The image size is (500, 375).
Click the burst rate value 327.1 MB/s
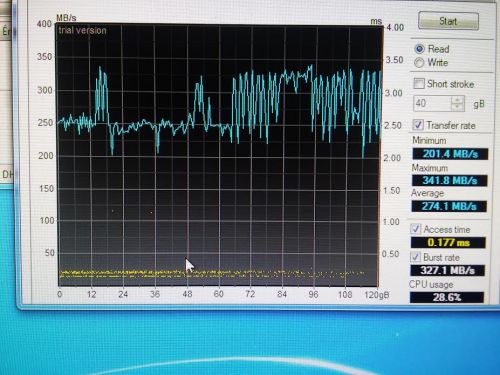447,270
